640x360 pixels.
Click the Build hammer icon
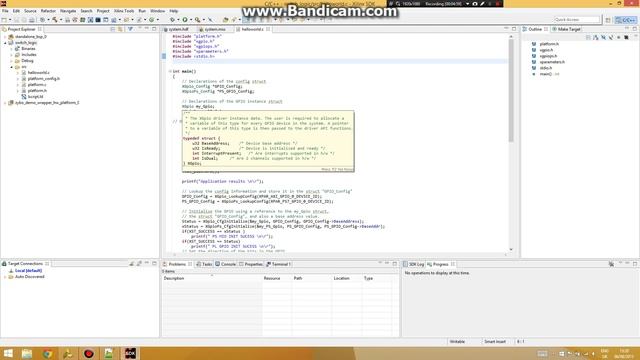[x=55, y=20]
